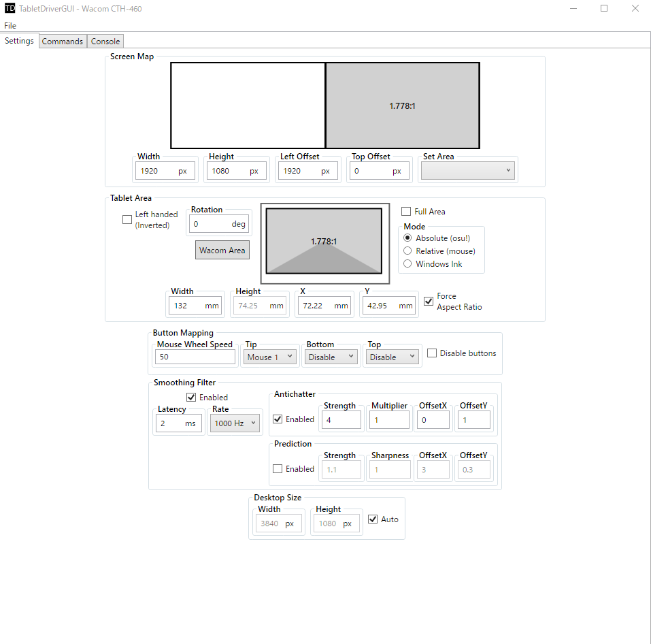The height and width of the screenshot is (644, 651).
Task: Switch to the Settings tab
Action: tap(20, 41)
